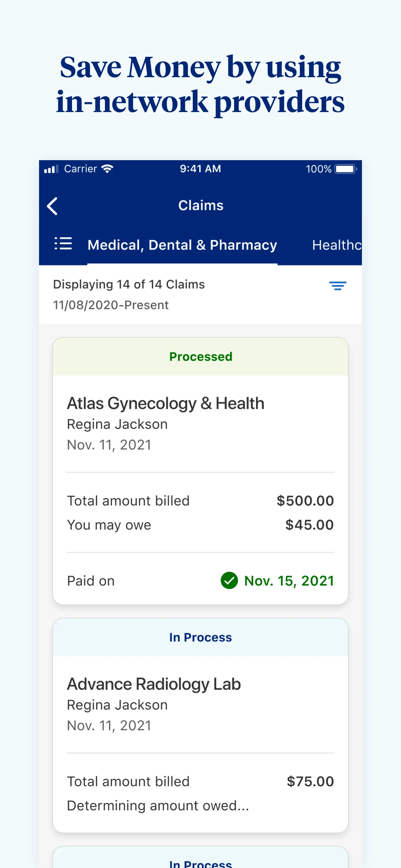401x868 pixels.
Task: Tap the You may owe $45.00 row
Action: tap(200, 525)
